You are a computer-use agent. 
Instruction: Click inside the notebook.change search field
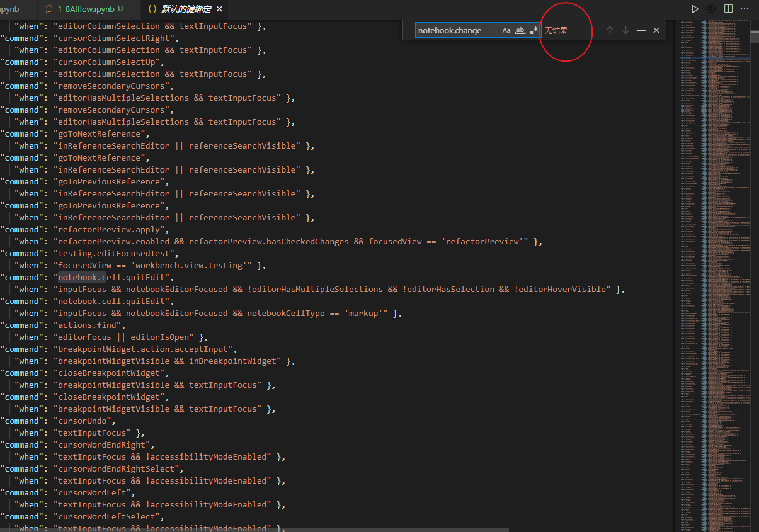[454, 30]
